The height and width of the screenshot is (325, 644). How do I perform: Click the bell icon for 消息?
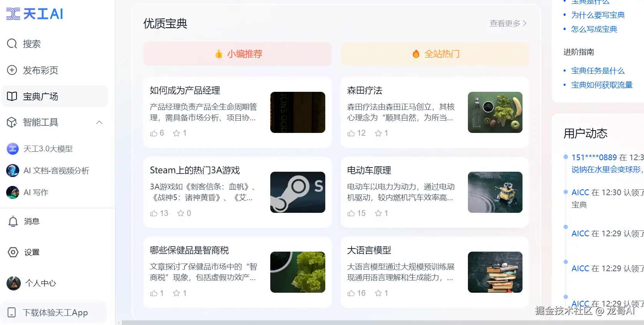coord(13,221)
